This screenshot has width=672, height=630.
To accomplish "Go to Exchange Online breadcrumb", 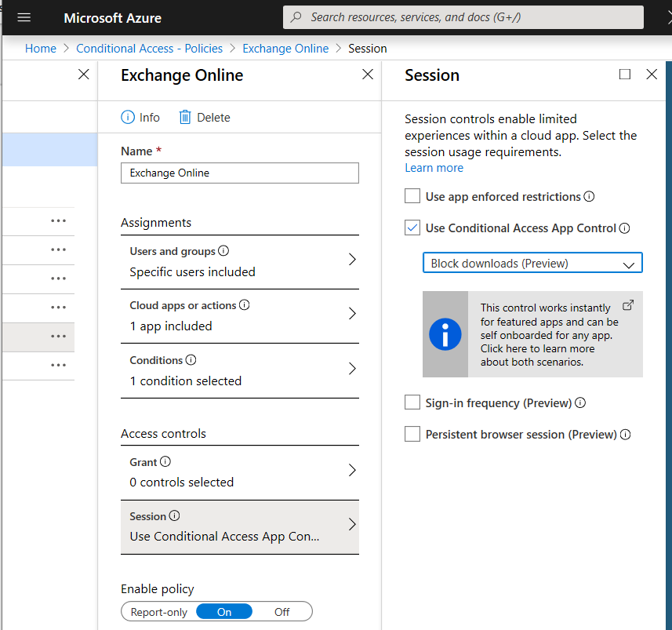I will (x=285, y=49).
